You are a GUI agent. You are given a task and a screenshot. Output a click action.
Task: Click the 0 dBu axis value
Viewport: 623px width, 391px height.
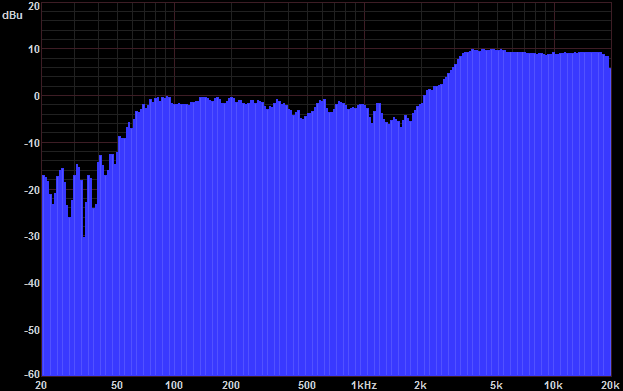[x=37, y=96]
